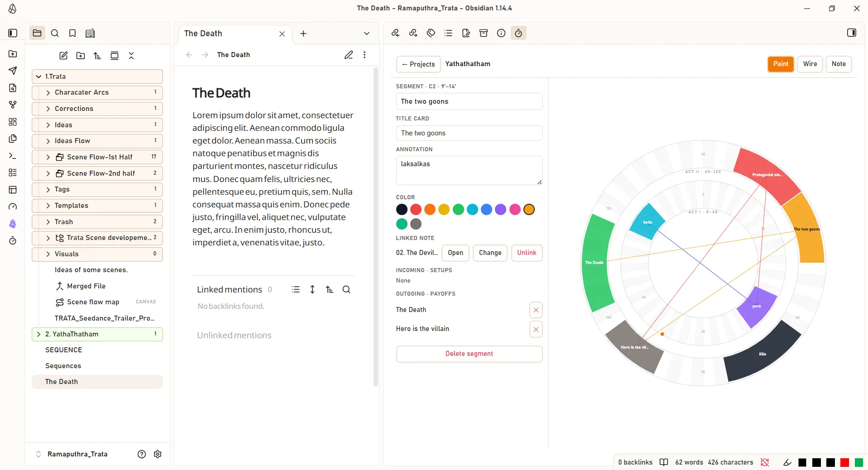Open the Sequences note
This screenshot has height=470, width=868.
tap(63, 366)
